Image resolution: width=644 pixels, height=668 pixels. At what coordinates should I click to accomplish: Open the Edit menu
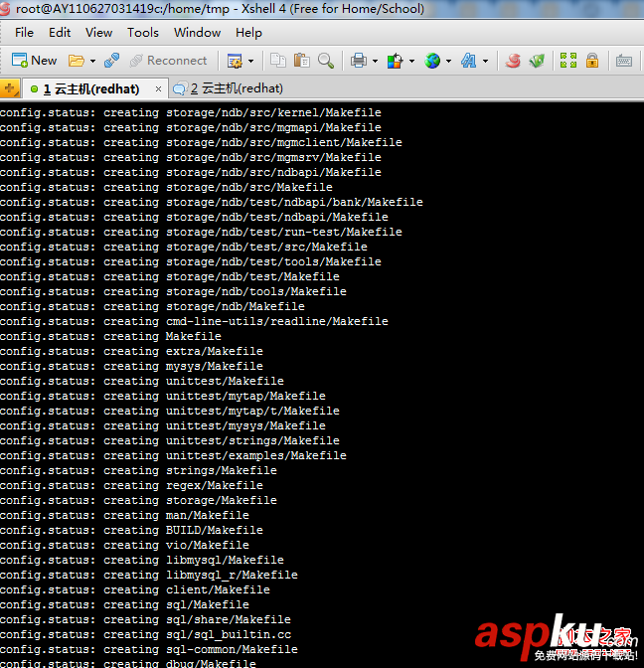pos(60,33)
